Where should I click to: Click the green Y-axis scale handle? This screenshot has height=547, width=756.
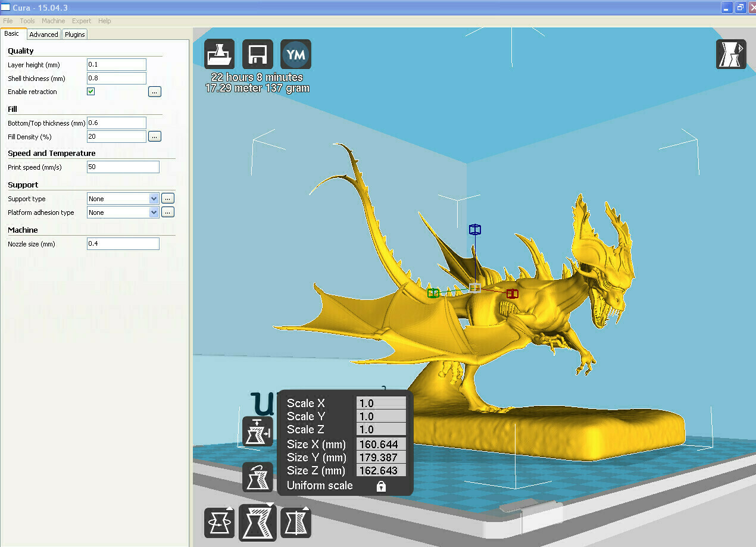coord(433,292)
